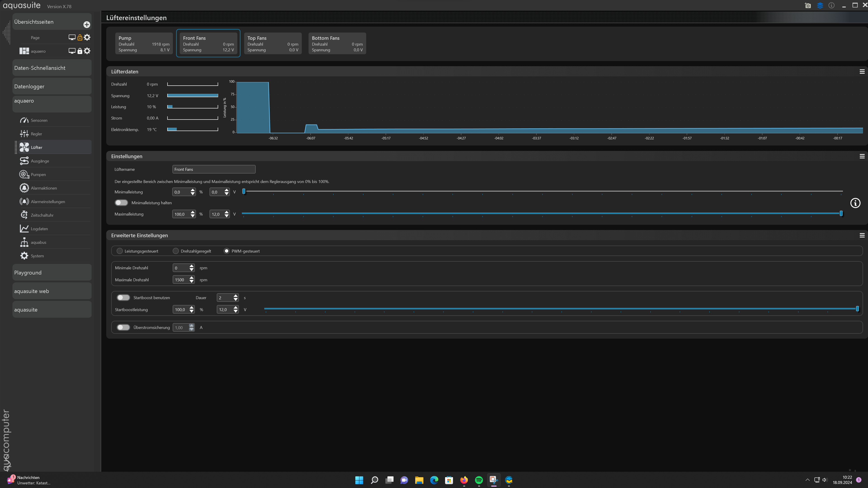
Task: Open the Einstellungen panel hamburger menu
Action: 862,156
